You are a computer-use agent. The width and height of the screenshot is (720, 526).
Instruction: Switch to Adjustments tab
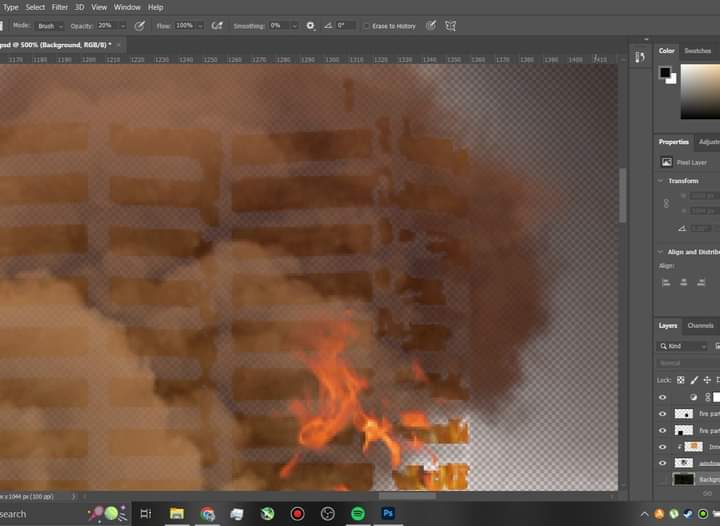pyautogui.click(x=709, y=142)
